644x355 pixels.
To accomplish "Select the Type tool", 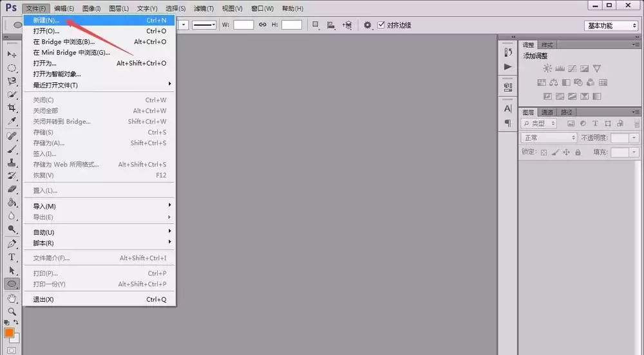I will (x=12, y=257).
